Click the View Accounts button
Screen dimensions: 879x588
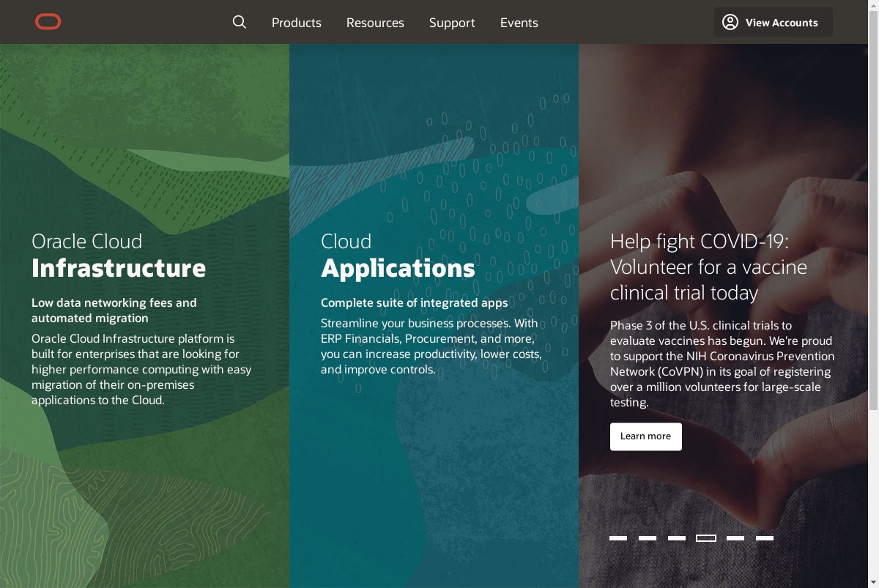tap(774, 22)
